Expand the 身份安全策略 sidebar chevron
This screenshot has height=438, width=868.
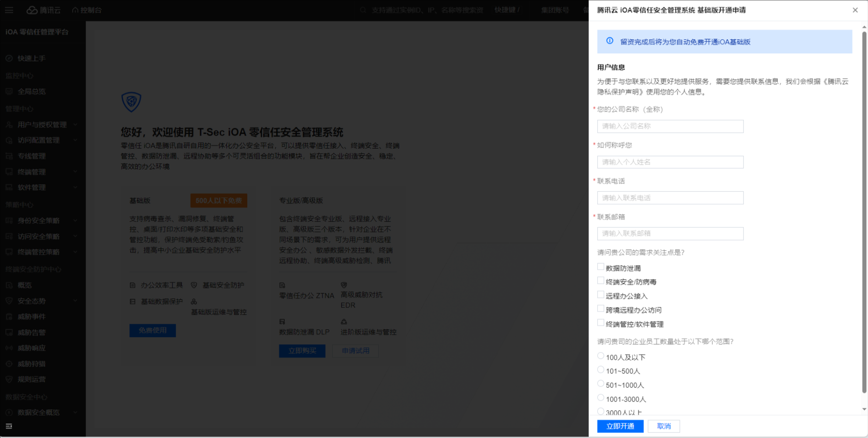(75, 221)
